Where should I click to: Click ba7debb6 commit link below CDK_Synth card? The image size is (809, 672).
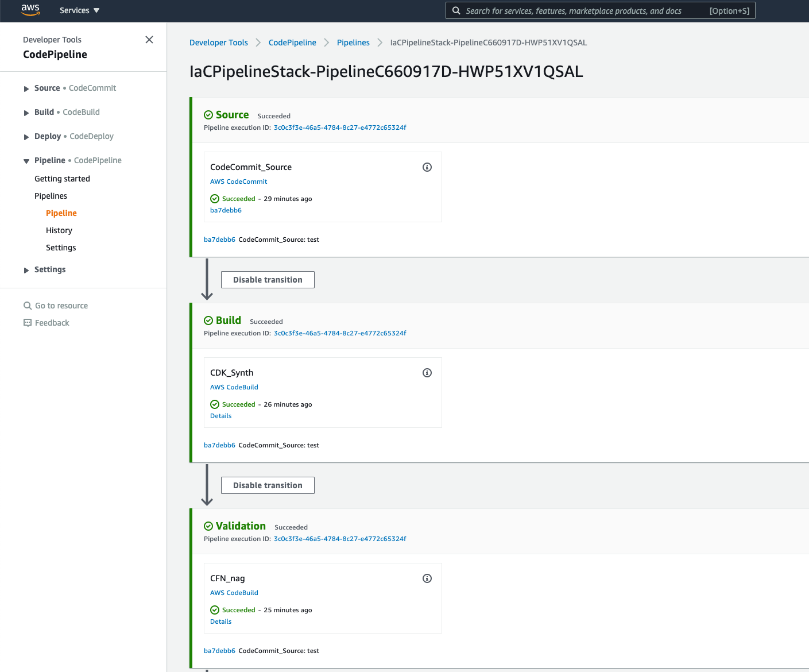219,445
